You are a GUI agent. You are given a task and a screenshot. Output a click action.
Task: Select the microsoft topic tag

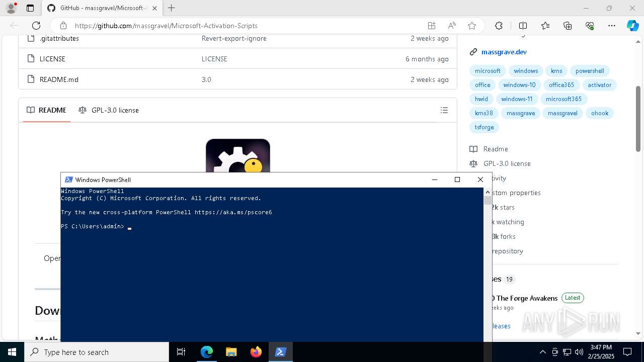click(x=488, y=71)
